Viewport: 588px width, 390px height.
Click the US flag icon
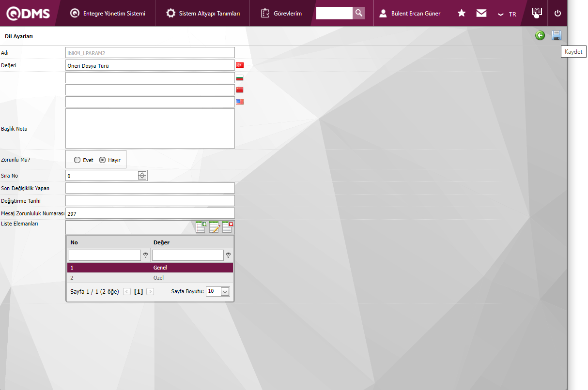click(x=240, y=102)
